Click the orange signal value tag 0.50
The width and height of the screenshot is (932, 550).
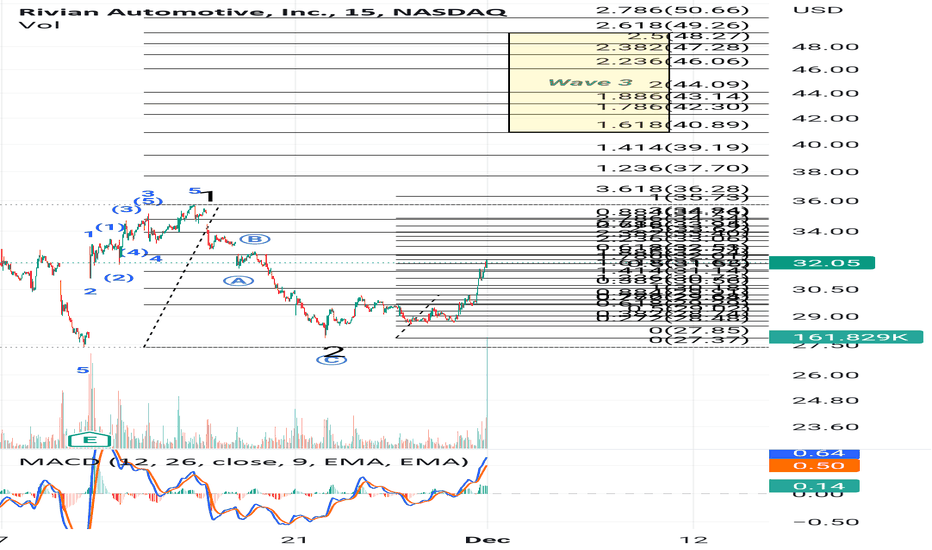click(x=814, y=466)
